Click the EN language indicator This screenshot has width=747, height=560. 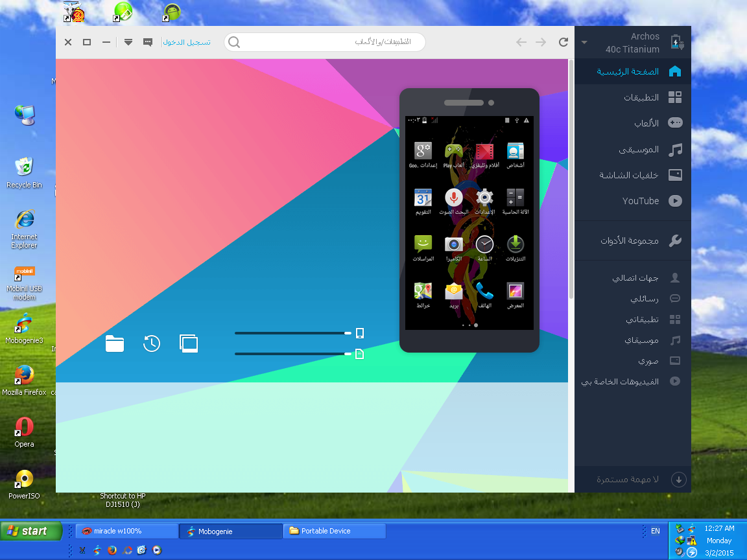click(x=656, y=531)
